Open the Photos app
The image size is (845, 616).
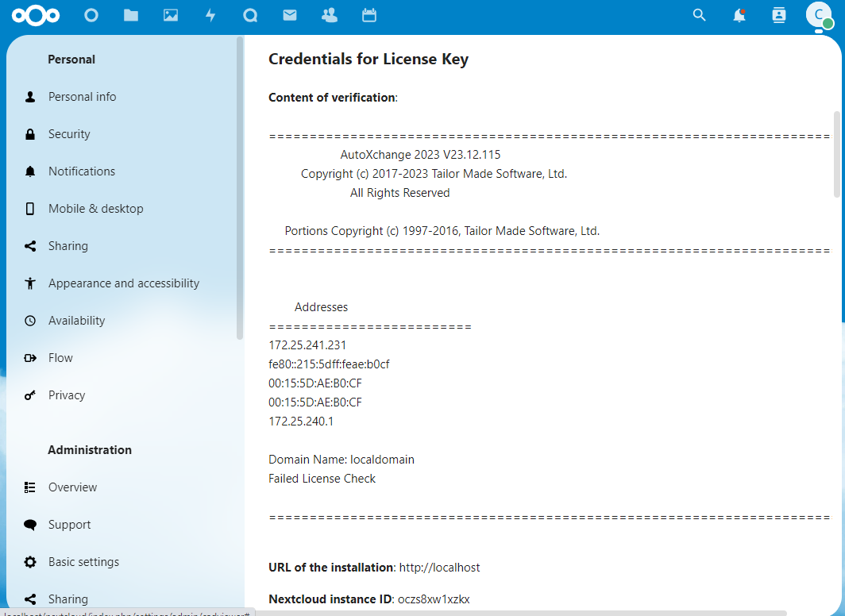coord(171,16)
